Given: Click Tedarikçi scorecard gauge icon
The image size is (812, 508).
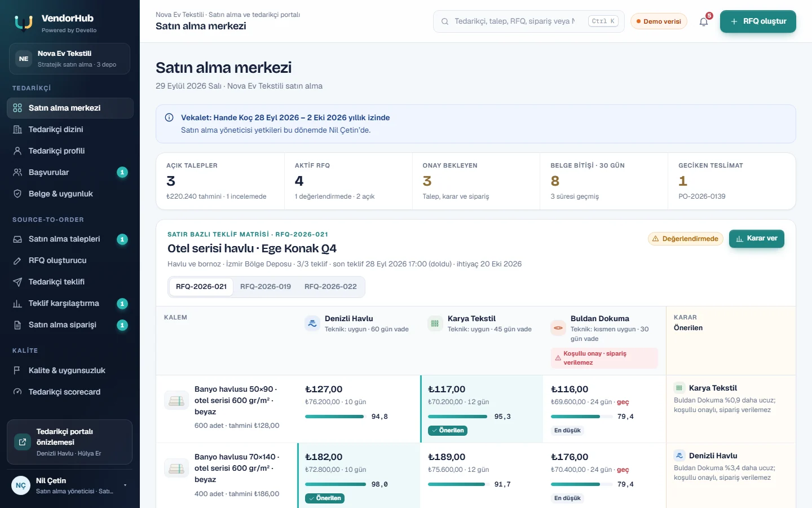Looking at the screenshot, I should [17, 392].
